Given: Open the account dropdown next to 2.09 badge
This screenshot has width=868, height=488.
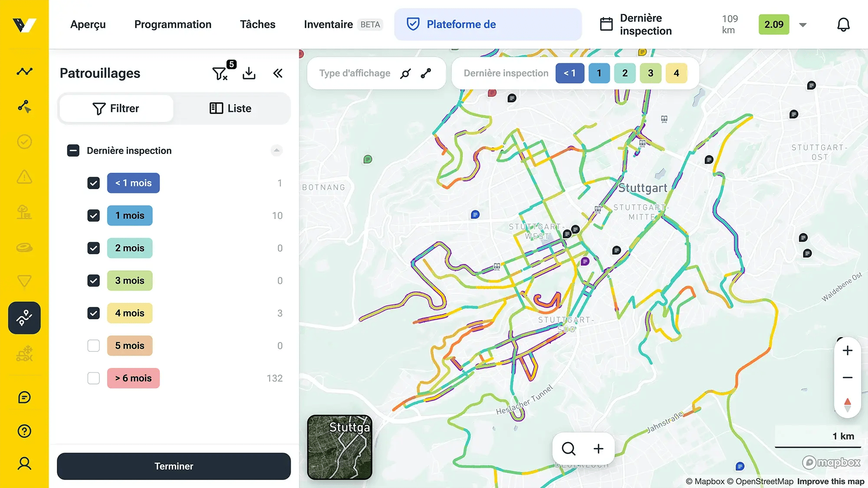Looking at the screenshot, I should click(803, 25).
